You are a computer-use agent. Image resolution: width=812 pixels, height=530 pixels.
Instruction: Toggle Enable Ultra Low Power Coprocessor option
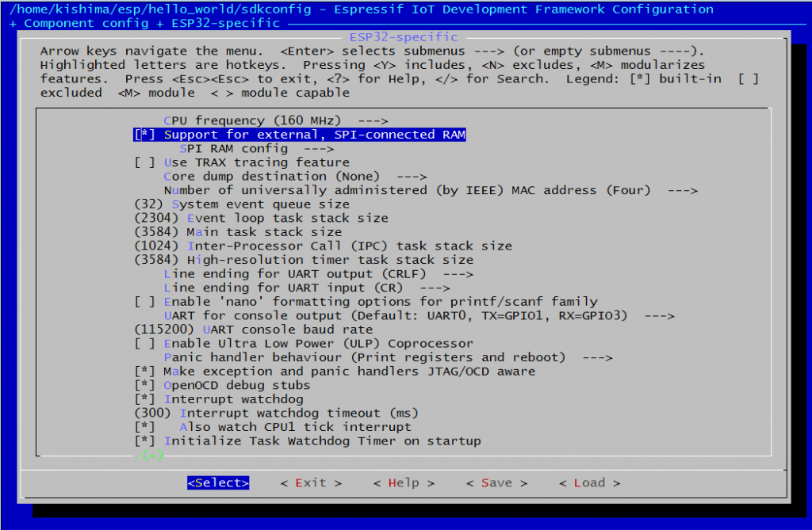point(145,344)
